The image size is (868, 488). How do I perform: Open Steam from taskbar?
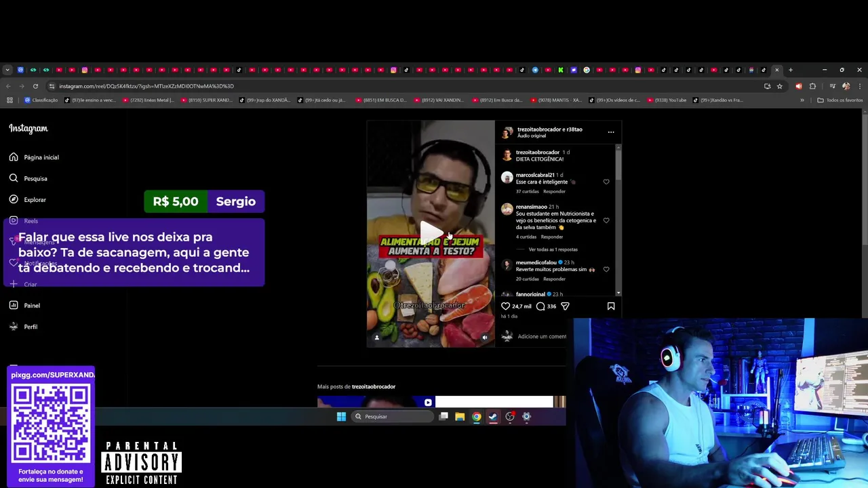click(493, 417)
